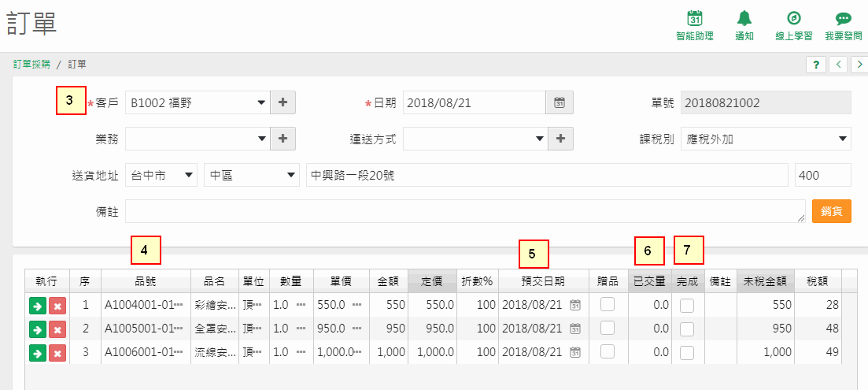Click quantity dots in row 2
The image size is (868, 390).
click(x=301, y=329)
